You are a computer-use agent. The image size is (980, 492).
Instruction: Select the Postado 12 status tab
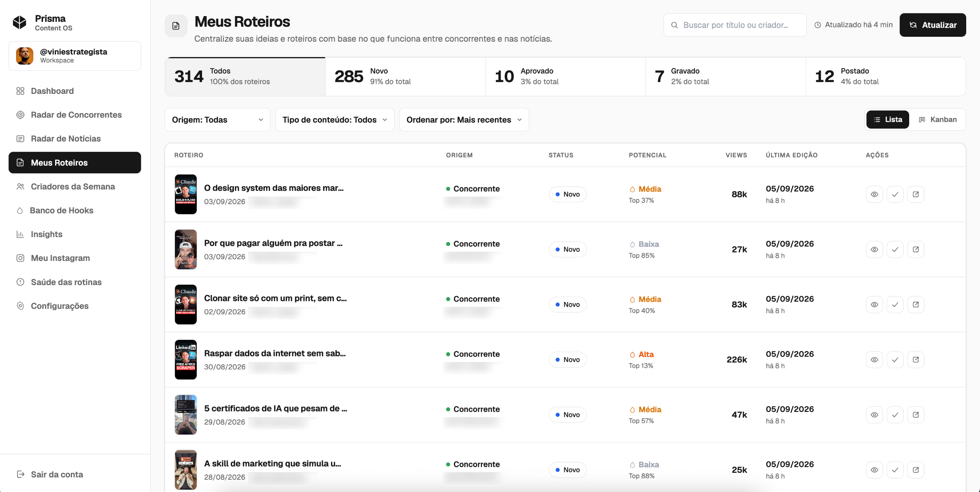pos(885,76)
